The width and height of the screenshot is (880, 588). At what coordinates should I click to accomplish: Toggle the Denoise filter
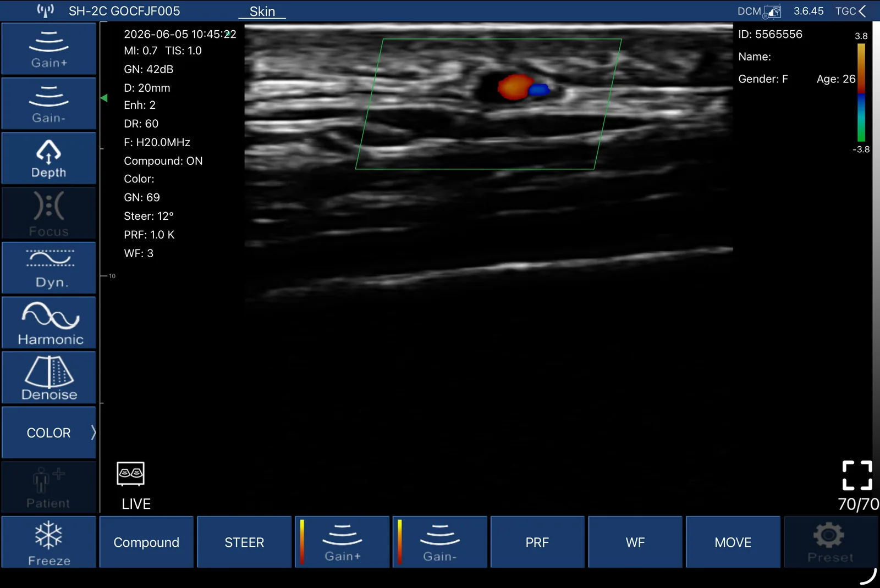coord(49,378)
